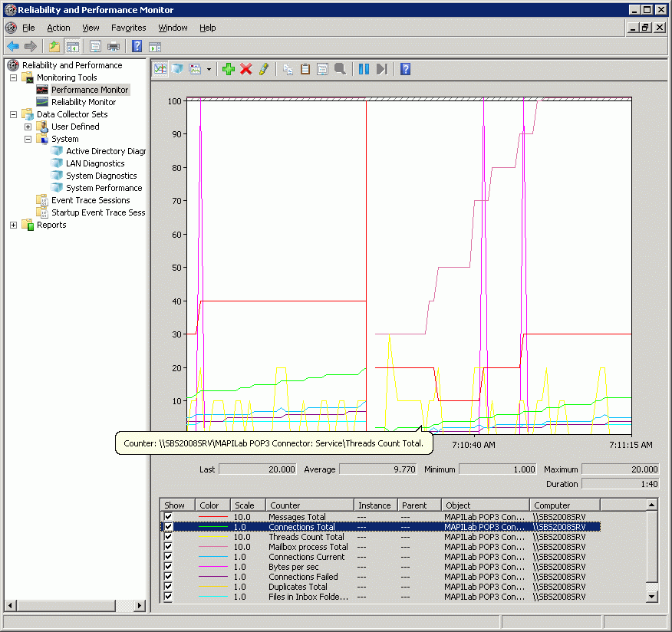Viewport: 672px width, 632px height.
Task: Open the graph type dropdown arrow
Action: [209, 69]
